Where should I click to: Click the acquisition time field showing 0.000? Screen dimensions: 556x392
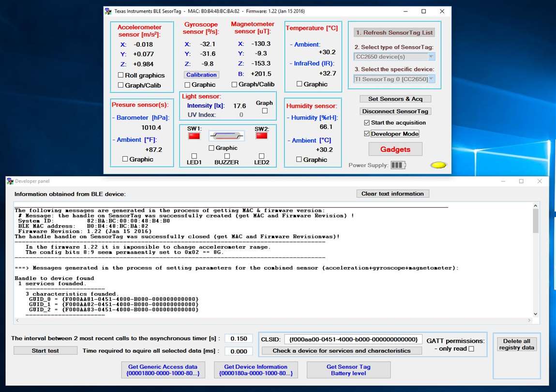click(x=239, y=351)
